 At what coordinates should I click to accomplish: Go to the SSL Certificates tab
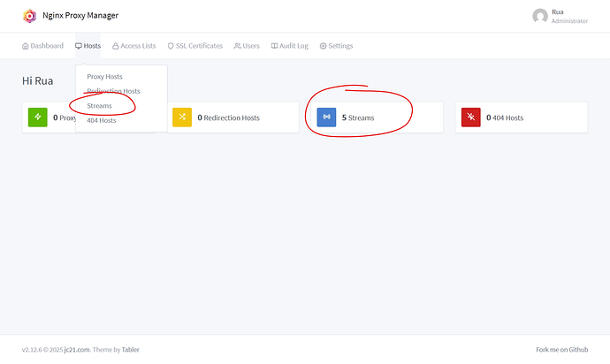point(195,46)
